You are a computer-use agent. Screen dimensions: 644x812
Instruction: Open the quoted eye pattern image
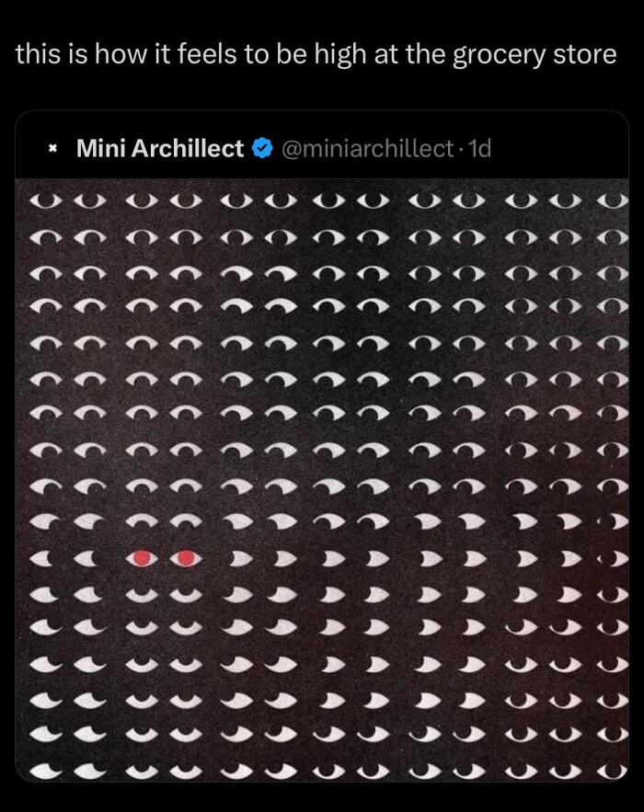click(x=322, y=478)
